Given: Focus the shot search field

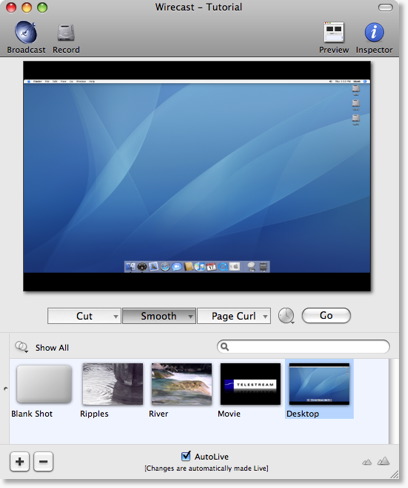Looking at the screenshot, I should (x=303, y=347).
